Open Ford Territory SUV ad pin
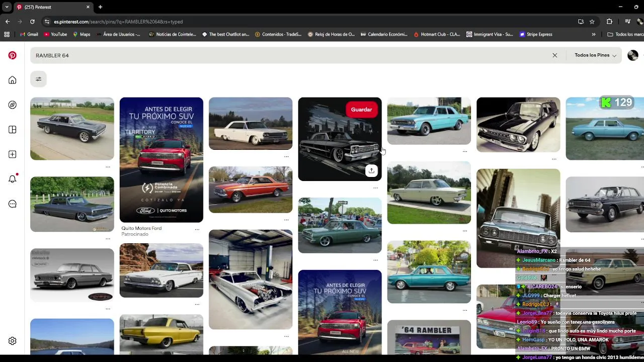 tap(162, 160)
